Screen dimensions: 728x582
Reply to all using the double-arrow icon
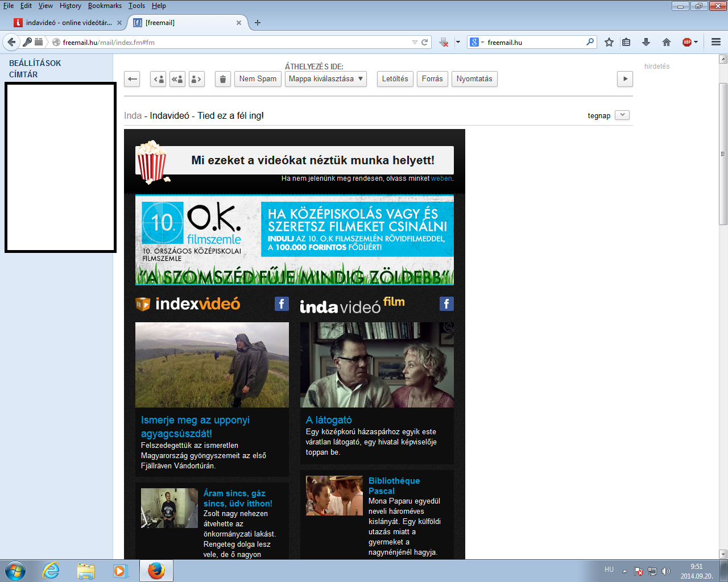pyautogui.click(x=177, y=79)
